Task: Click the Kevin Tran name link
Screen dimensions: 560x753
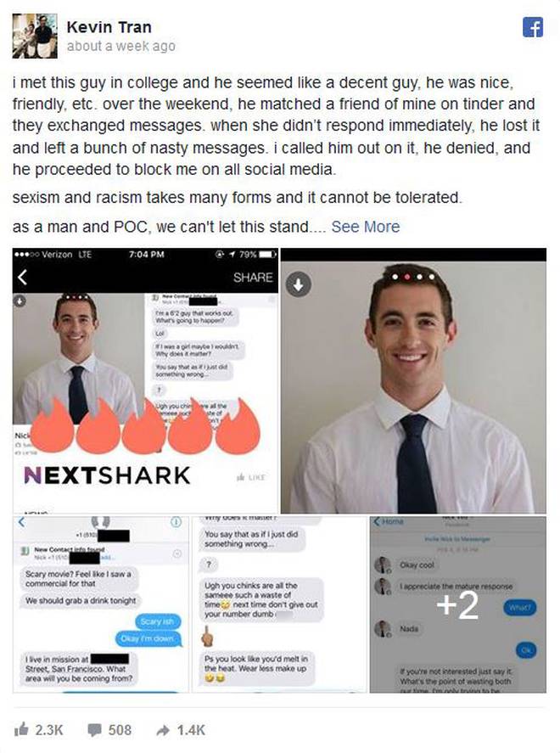Action: coord(109,27)
